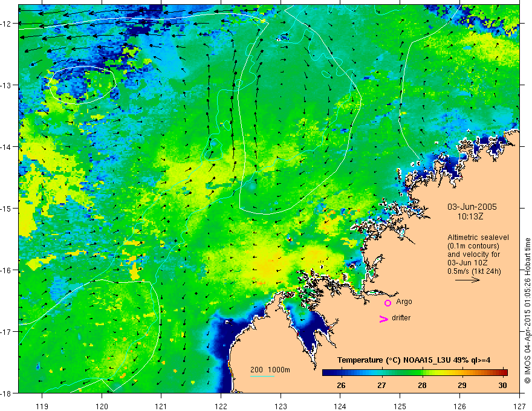Image resolution: width=532 pixels, height=411 pixels.
Task: Click the magenta drifter arrow symbol
Action: (x=383, y=319)
